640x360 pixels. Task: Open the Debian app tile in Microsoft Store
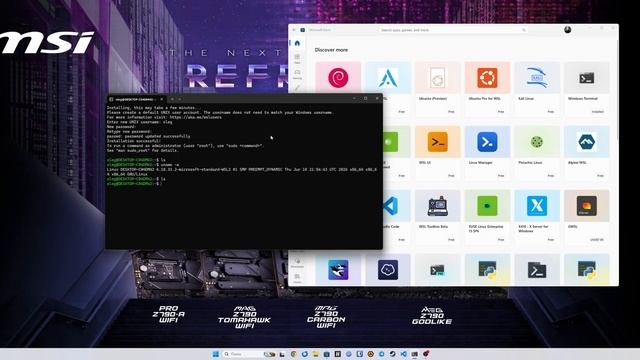[x=338, y=78]
